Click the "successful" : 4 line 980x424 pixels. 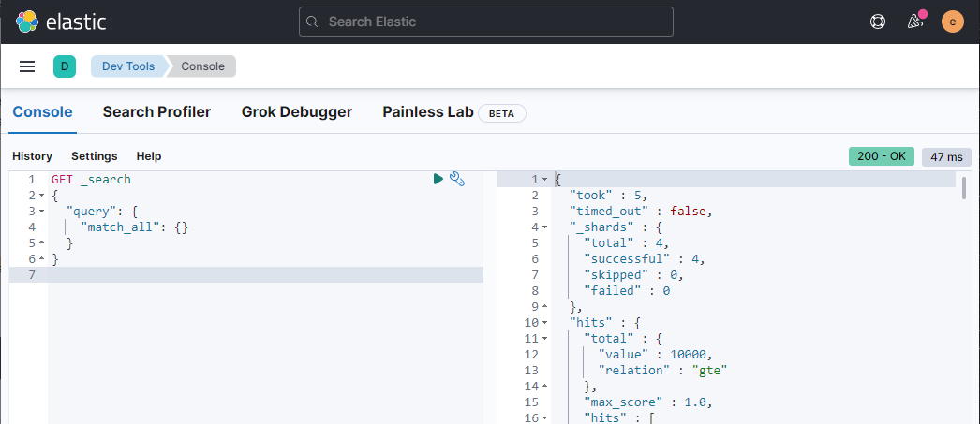[645, 258]
